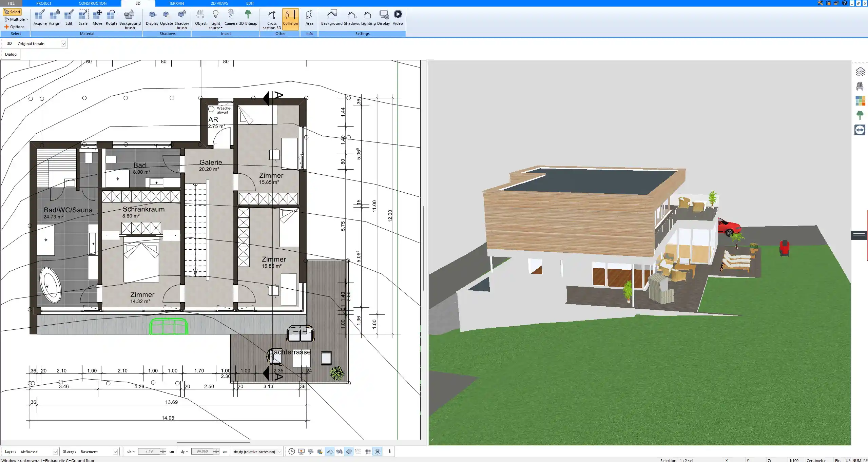
Task: Switch to the CONSTRUCTION tab
Action: tap(93, 3)
